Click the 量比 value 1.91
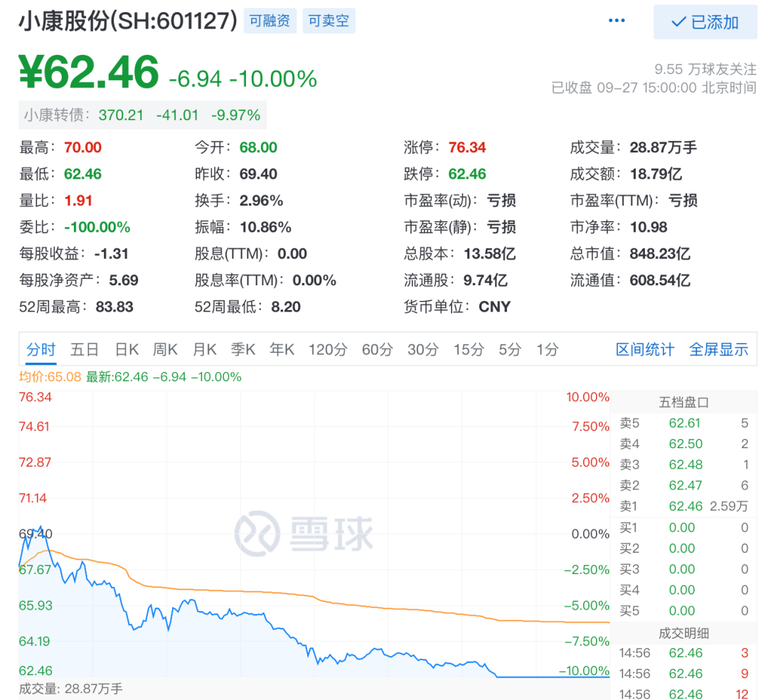The image size is (768, 700). (78, 201)
